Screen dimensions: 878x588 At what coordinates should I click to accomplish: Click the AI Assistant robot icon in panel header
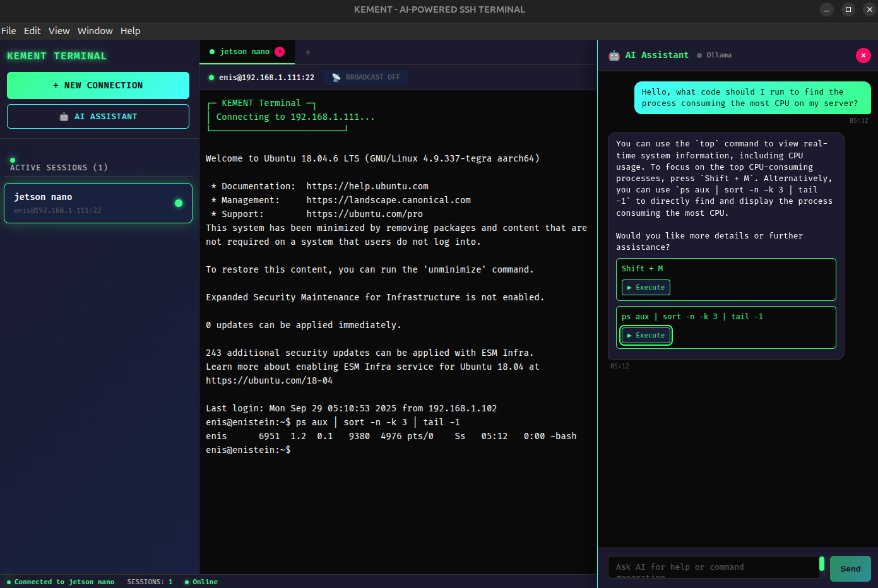(x=614, y=56)
